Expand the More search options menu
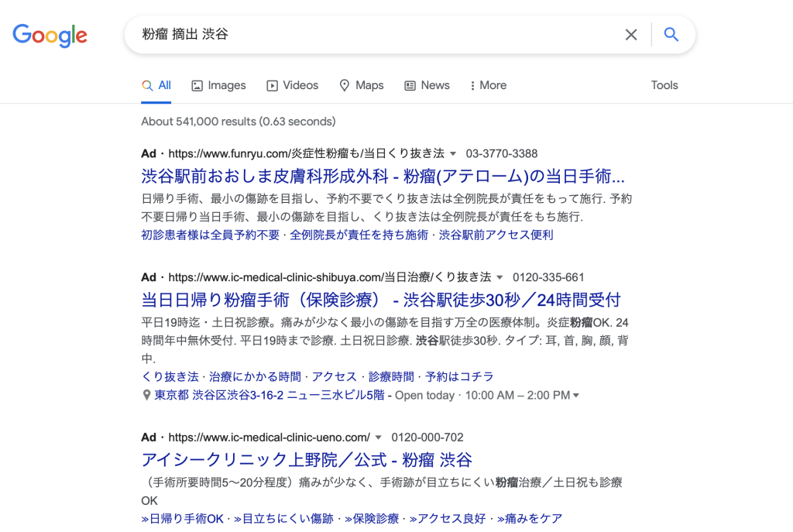Screen dimensions: 793x532 pos(488,85)
